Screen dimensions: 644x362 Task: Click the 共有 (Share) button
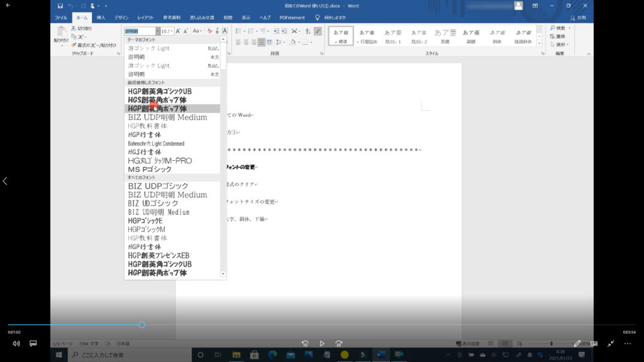(x=578, y=18)
